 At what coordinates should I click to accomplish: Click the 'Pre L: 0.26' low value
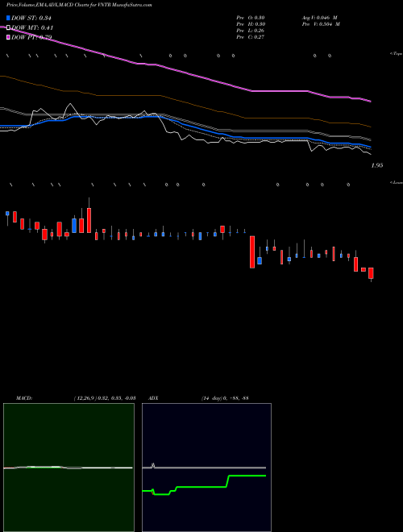pos(251,31)
